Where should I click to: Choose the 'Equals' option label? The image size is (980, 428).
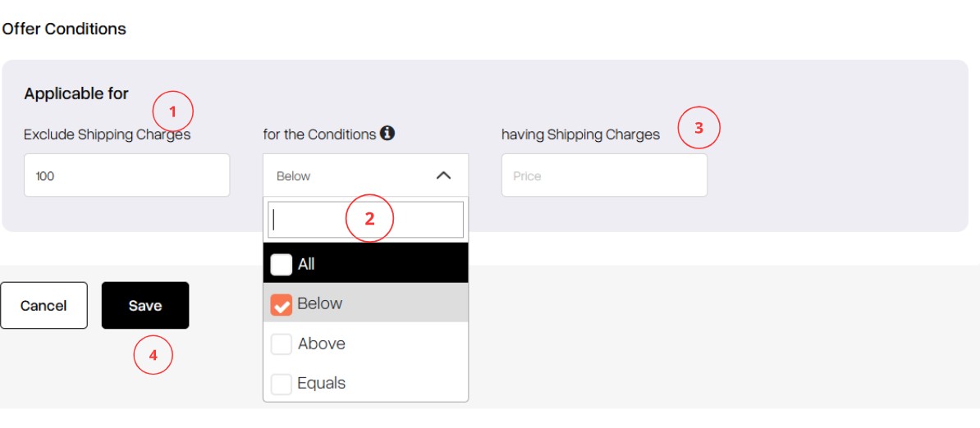[x=321, y=383]
